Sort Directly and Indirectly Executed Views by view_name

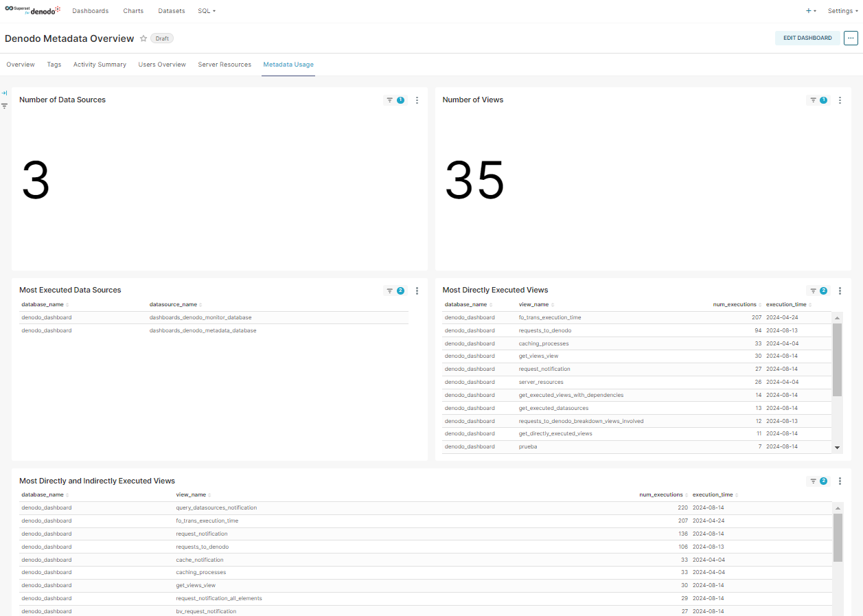tap(194, 494)
